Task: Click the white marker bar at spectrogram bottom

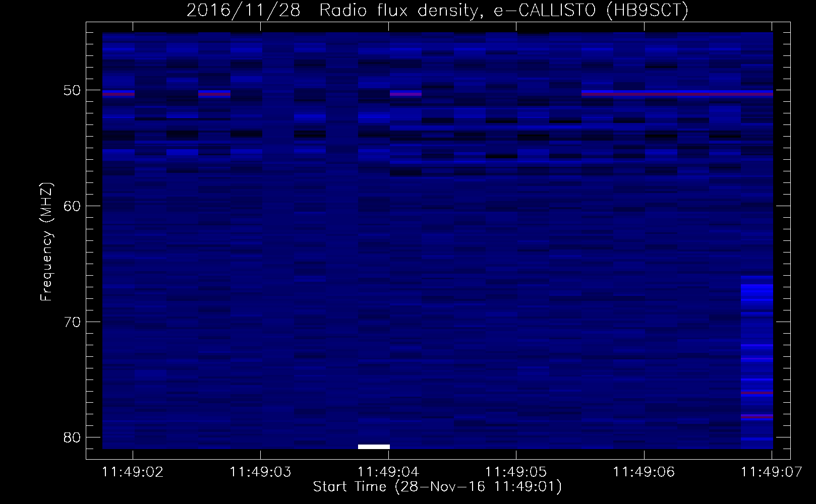Action: 374,447
